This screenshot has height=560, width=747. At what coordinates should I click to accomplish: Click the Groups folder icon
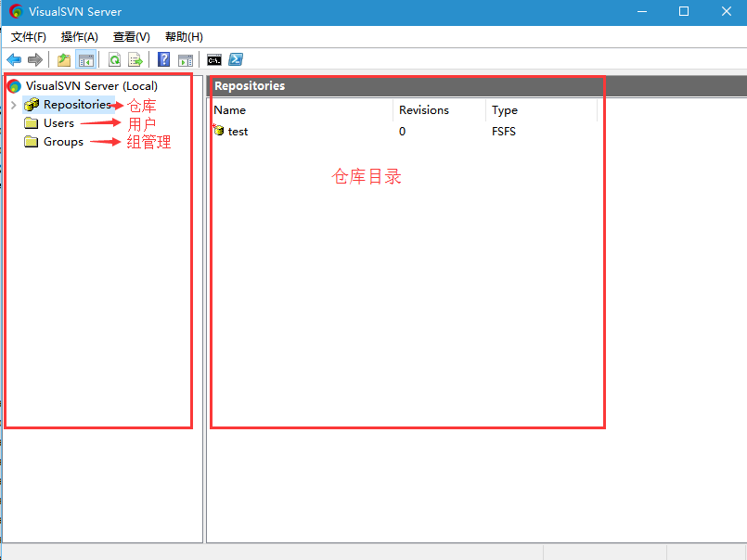[x=31, y=142]
